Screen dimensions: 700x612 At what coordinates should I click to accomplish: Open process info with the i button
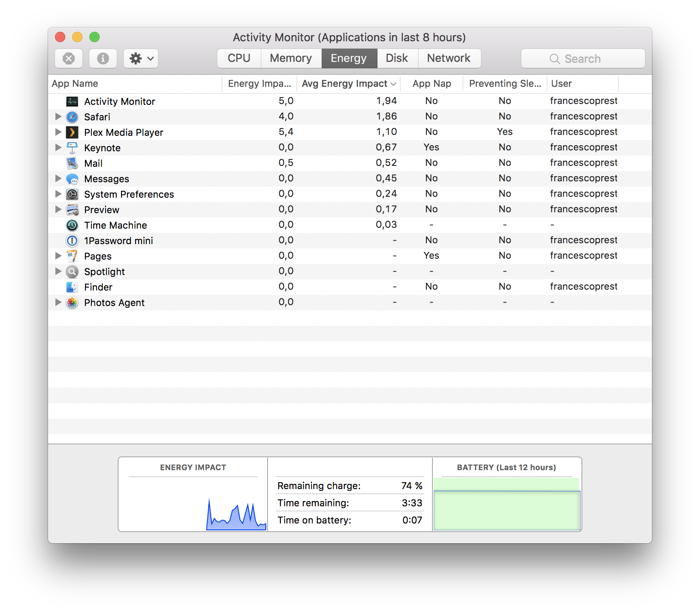tap(103, 58)
